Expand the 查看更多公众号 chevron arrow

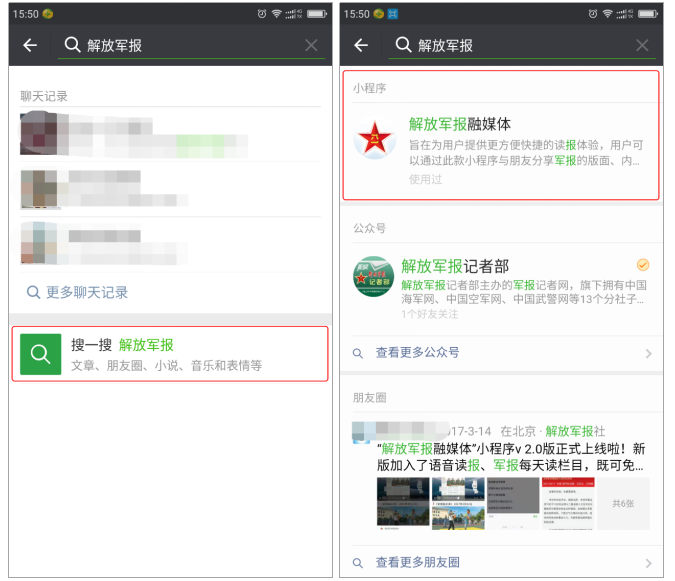[x=648, y=353]
